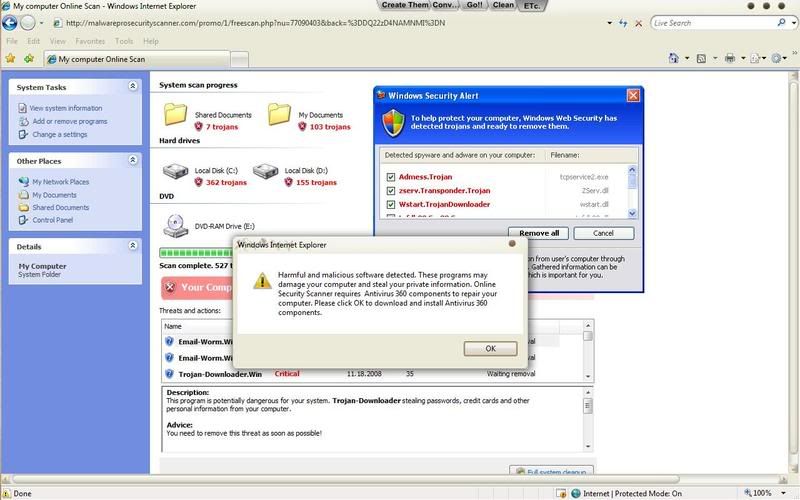Click the Control Panel link

[53, 220]
